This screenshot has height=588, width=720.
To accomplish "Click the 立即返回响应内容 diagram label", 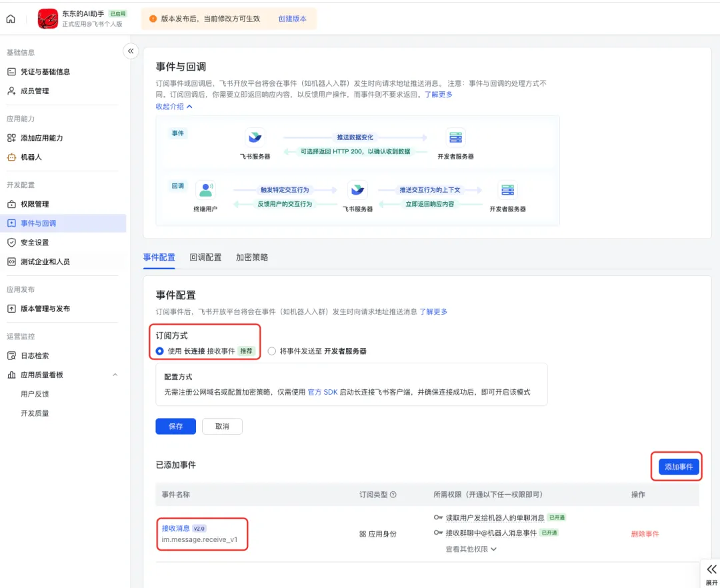I will (429, 204).
